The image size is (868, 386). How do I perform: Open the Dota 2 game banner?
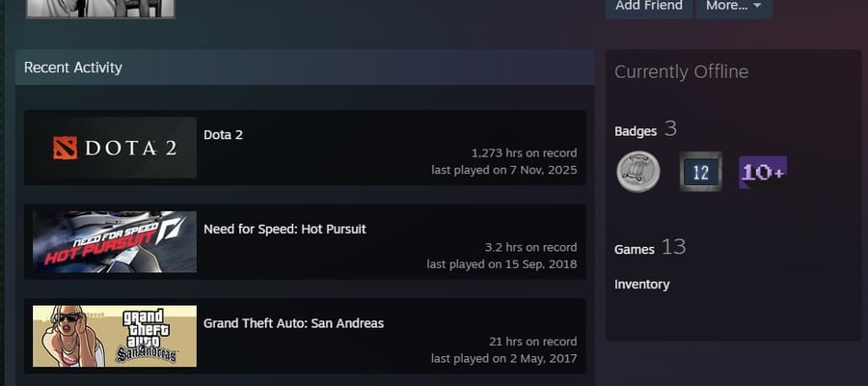pos(115,148)
